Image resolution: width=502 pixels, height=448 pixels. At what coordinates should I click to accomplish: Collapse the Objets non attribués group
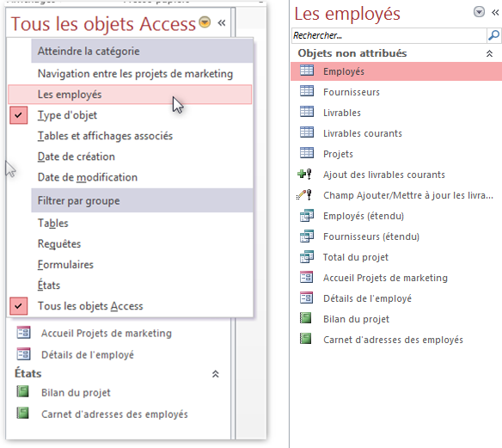(489, 53)
